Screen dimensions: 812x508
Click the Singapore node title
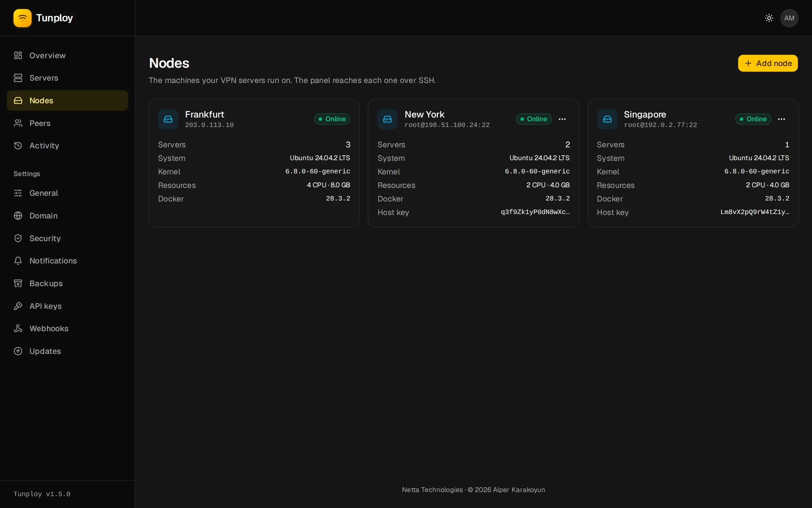click(645, 114)
